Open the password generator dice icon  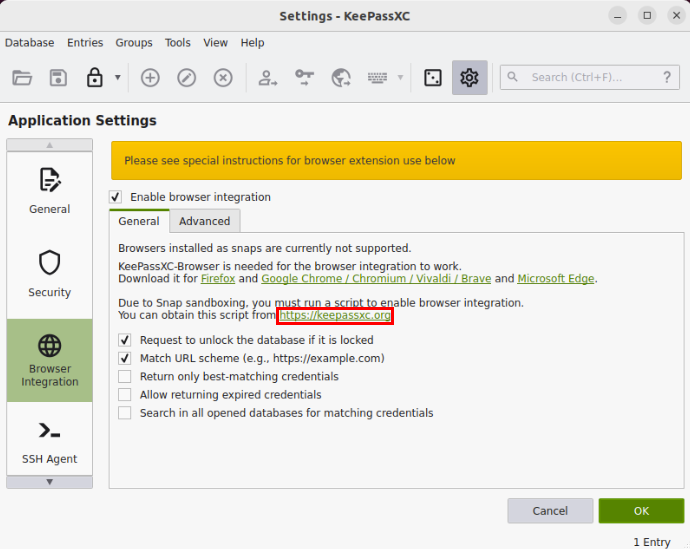click(433, 78)
